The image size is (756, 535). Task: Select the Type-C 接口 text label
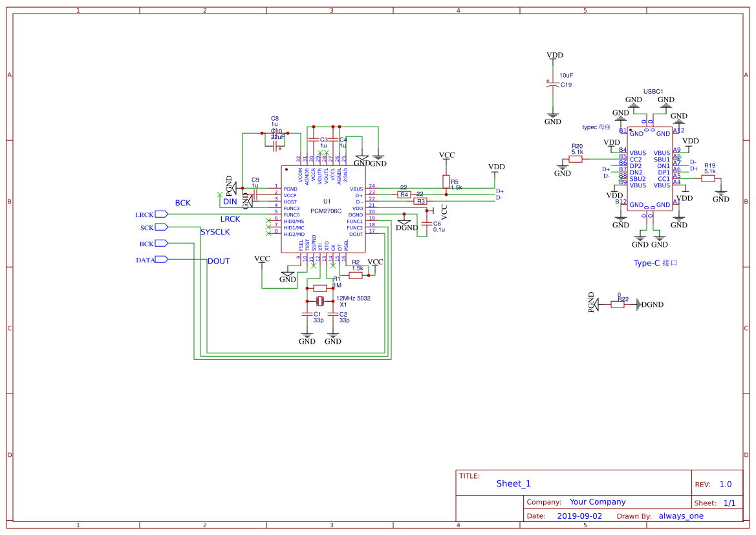coord(655,263)
